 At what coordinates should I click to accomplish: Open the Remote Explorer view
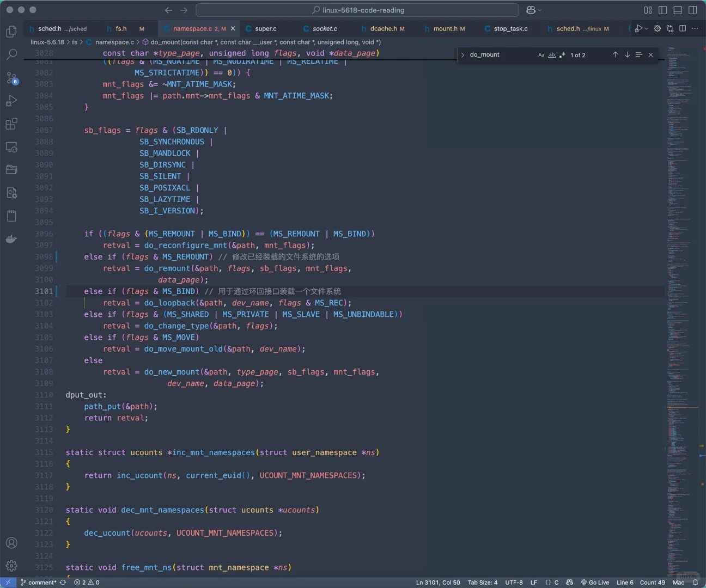(11, 147)
